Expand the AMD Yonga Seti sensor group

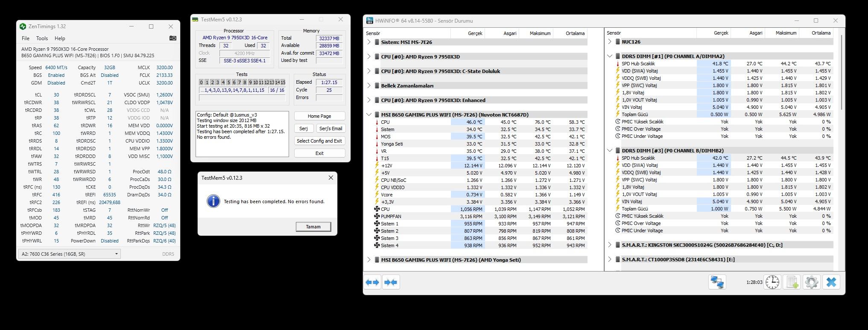[369, 260]
